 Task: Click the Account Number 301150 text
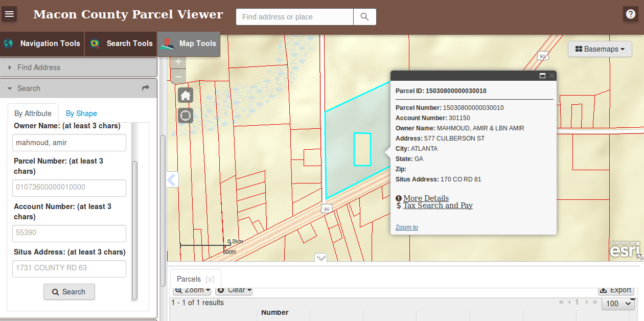[x=433, y=118]
